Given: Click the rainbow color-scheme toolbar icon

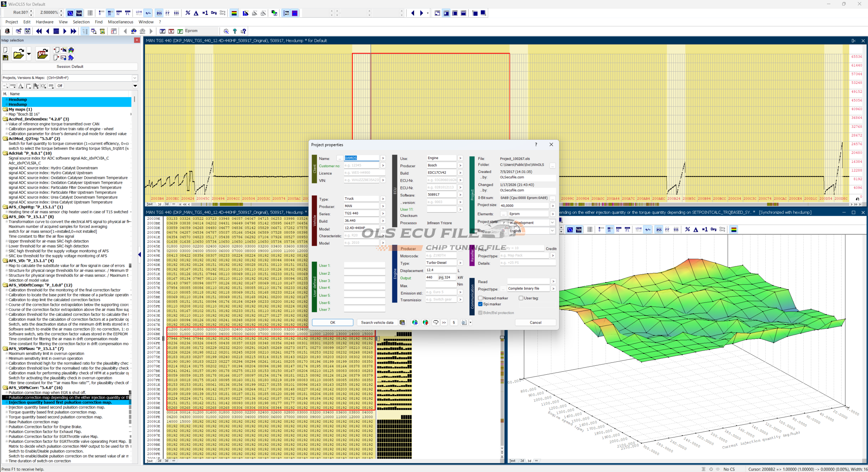Looking at the screenshot, I should coord(234,13).
